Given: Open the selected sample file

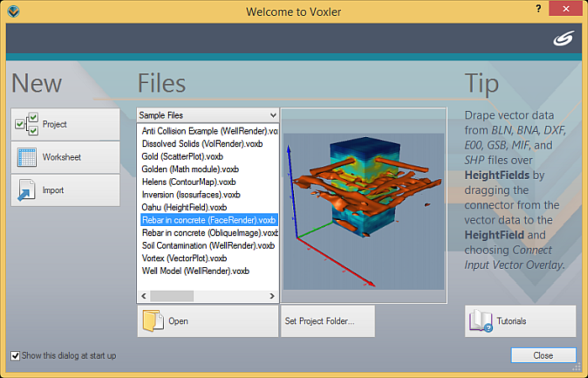Looking at the screenshot, I should click(x=207, y=321).
